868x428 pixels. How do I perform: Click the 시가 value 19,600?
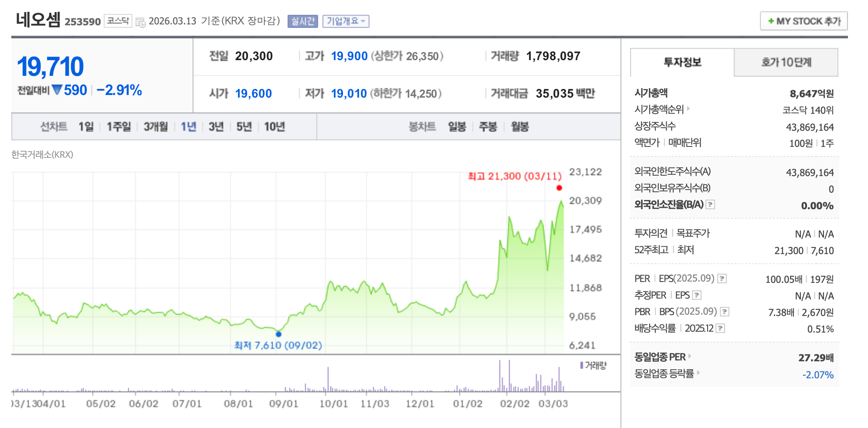(254, 94)
